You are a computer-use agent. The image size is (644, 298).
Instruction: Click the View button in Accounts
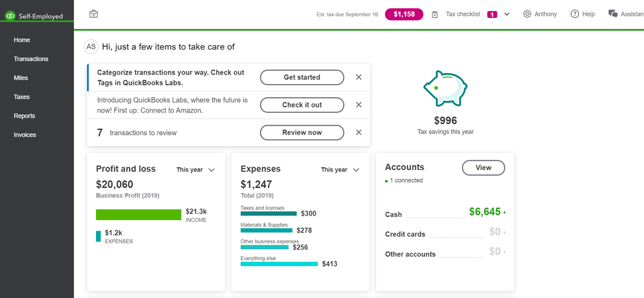pyautogui.click(x=483, y=168)
